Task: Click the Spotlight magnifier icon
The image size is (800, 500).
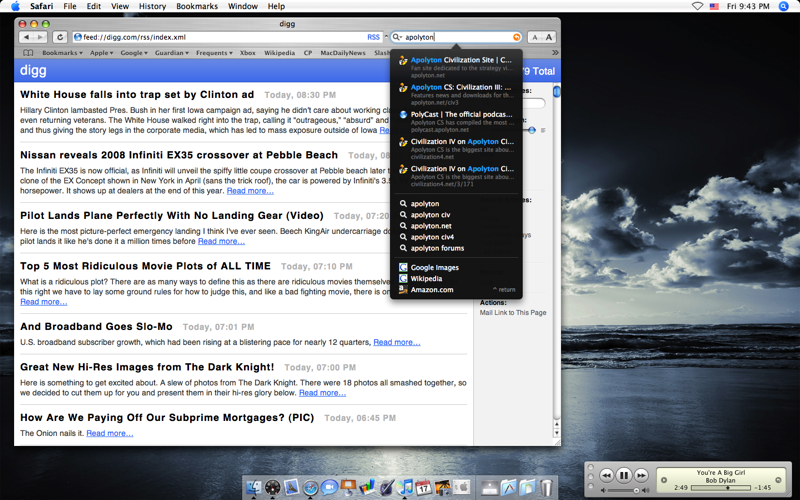Action: tap(783, 6)
